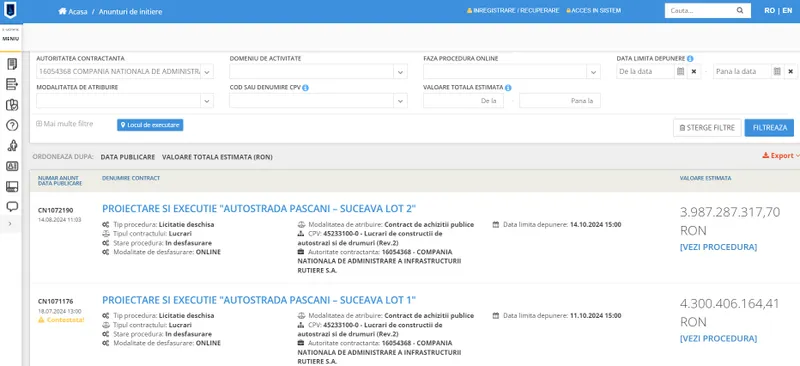Expand Mai multe filtre

pos(65,124)
